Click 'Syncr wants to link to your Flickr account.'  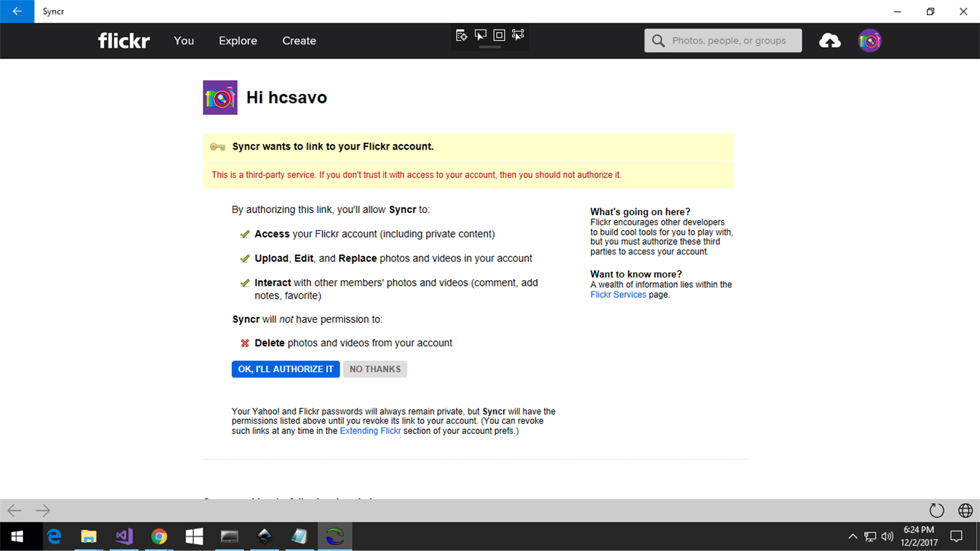[333, 146]
